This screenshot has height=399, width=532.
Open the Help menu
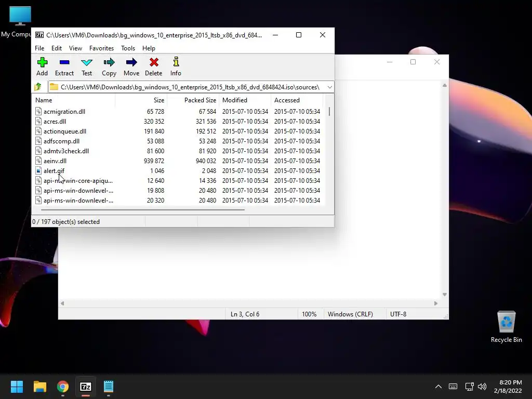(149, 48)
